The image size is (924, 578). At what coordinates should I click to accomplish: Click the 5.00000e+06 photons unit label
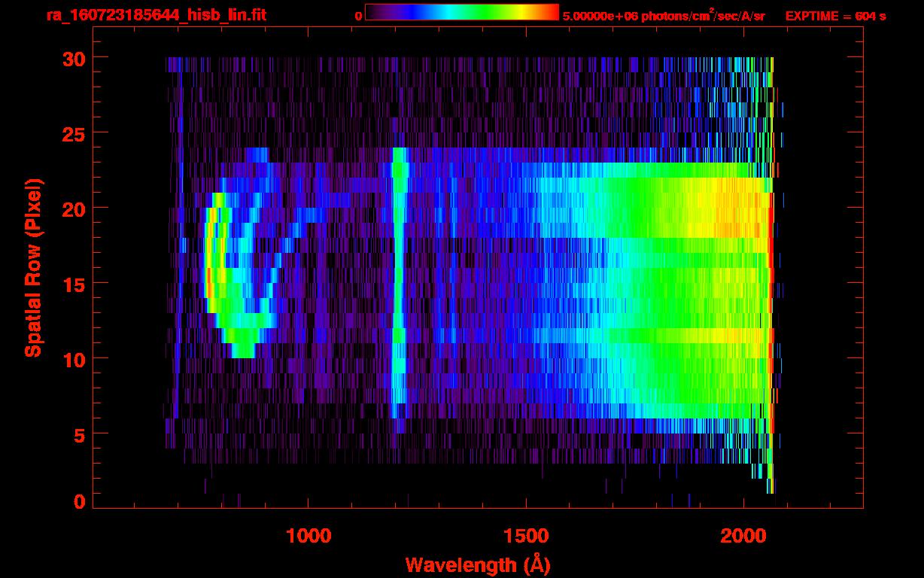click(x=664, y=16)
